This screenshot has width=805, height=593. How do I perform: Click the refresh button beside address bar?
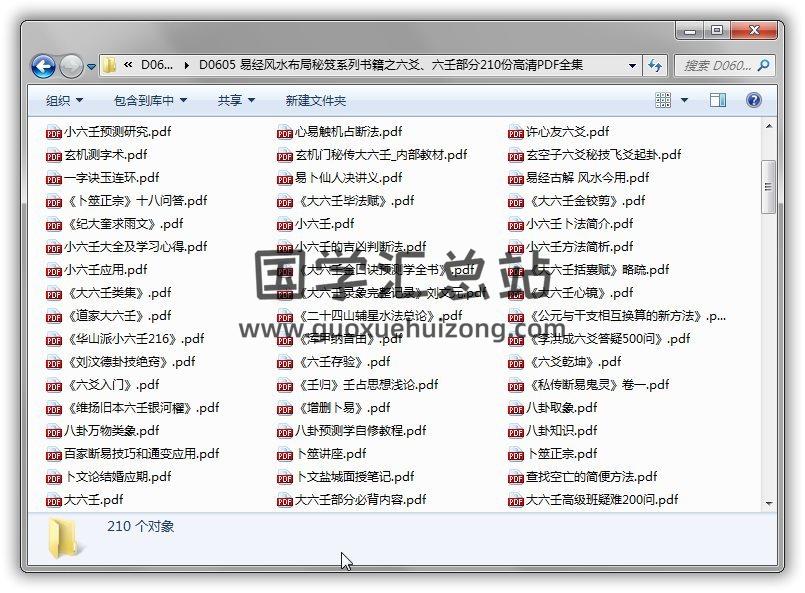click(655, 66)
